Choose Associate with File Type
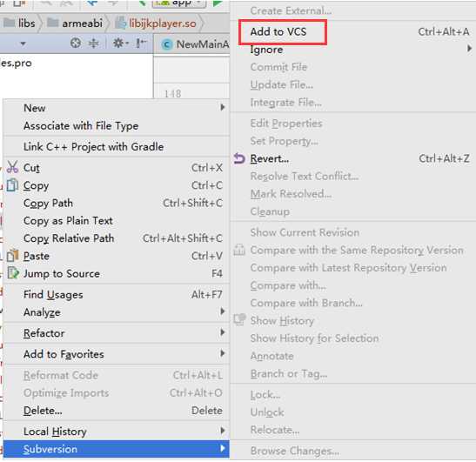This screenshot has height=462, width=476. click(x=117, y=125)
